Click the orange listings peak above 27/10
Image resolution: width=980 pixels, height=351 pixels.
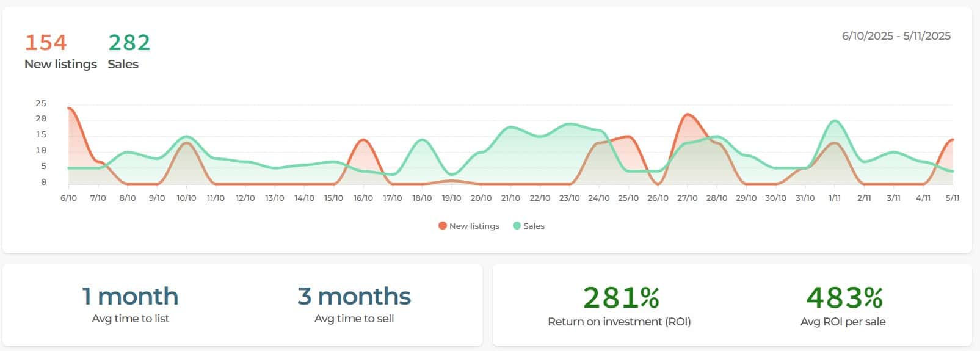pyautogui.click(x=688, y=115)
